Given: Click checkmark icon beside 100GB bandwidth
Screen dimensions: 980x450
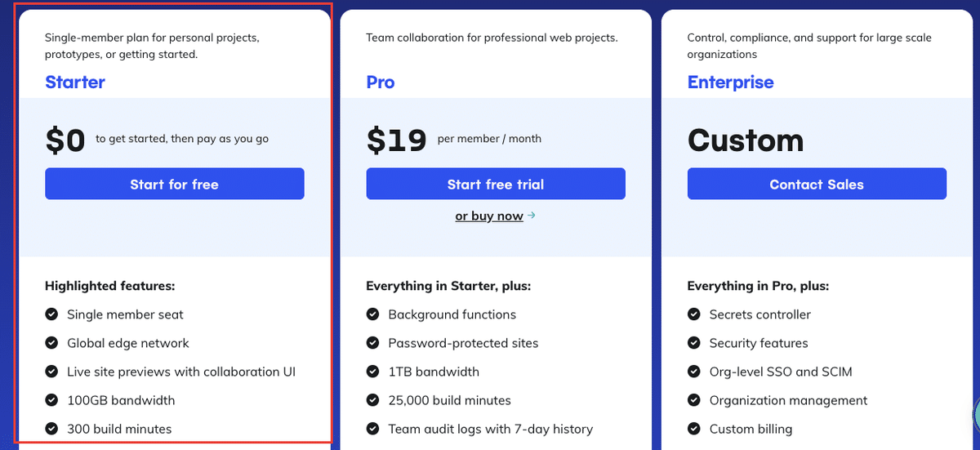Looking at the screenshot, I should click(51, 400).
